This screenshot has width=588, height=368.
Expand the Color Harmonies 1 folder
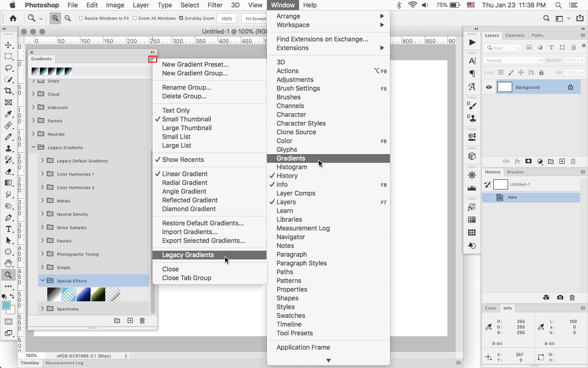click(x=43, y=174)
